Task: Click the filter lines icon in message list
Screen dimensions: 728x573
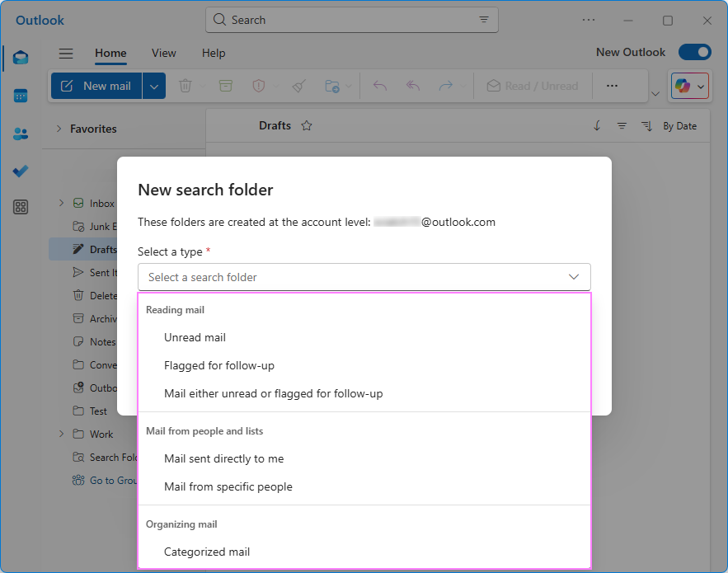Action: (622, 126)
